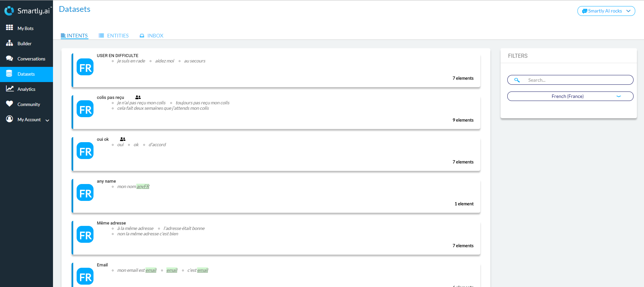Click the Datasets page heading
644x287 pixels.
coord(75,9)
